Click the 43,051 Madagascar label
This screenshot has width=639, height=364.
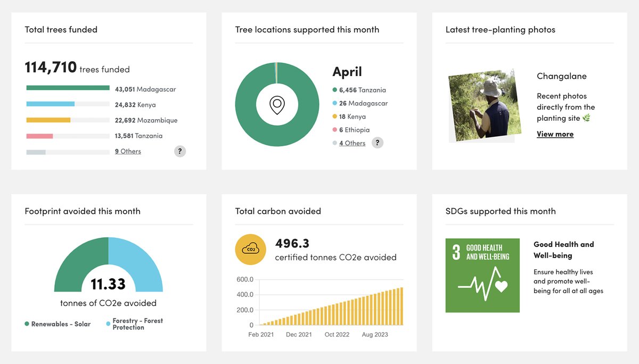pos(145,89)
